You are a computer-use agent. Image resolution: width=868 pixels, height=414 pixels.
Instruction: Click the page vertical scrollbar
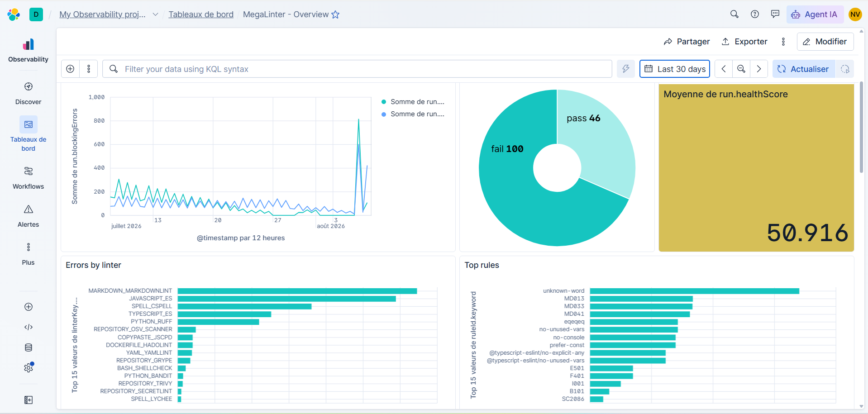click(861, 127)
